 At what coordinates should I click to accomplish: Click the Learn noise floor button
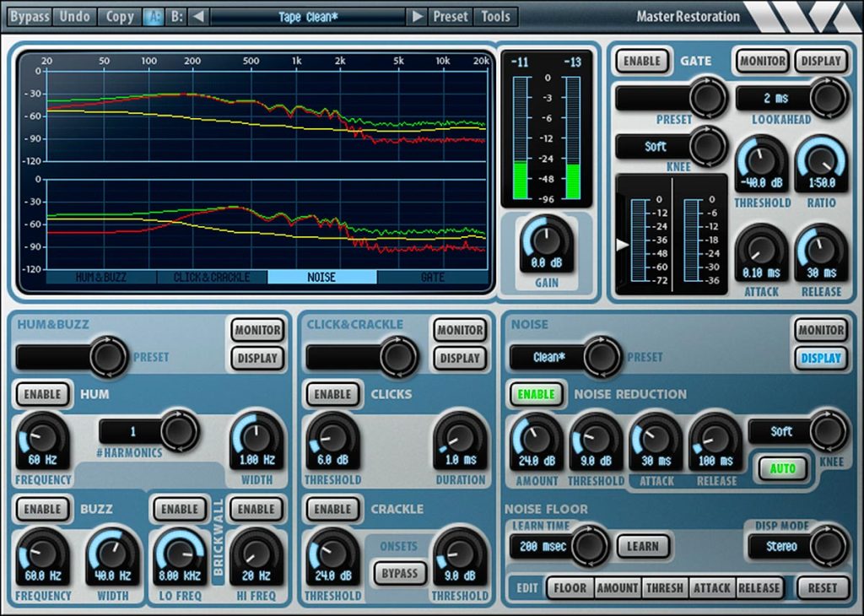pos(643,546)
